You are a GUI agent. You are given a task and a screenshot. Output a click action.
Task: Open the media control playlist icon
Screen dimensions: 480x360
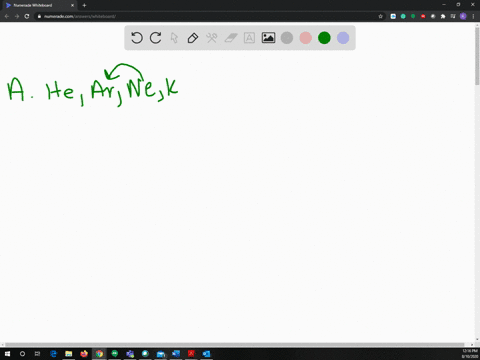[453, 16]
